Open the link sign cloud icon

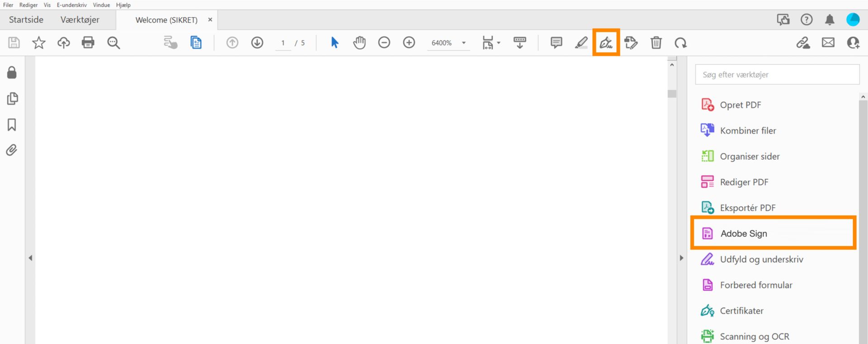[x=803, y=43]
